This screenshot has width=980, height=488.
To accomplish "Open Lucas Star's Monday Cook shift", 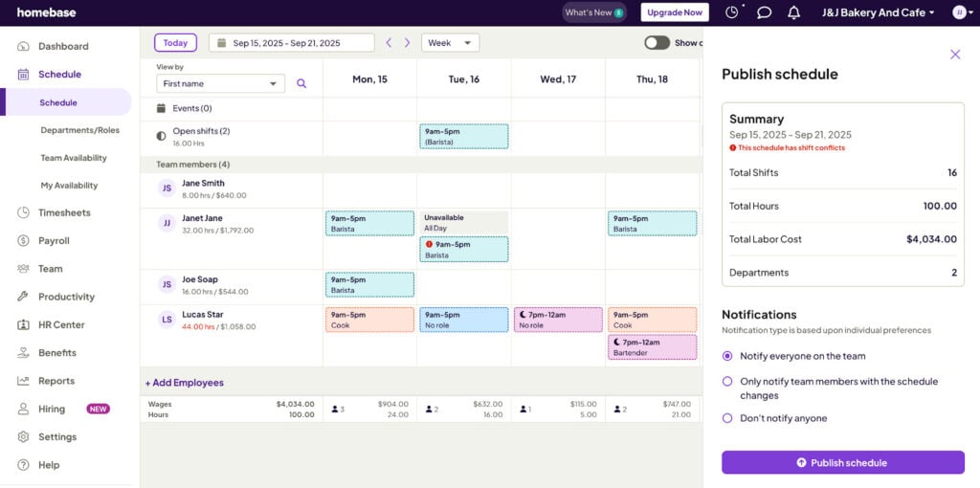I will (369, 320).
